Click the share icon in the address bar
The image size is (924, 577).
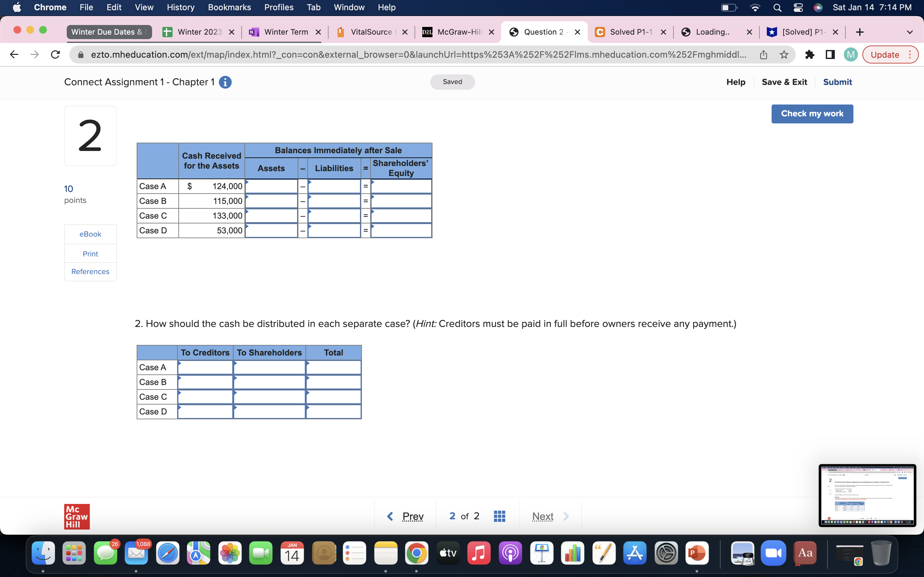point(764,54)
